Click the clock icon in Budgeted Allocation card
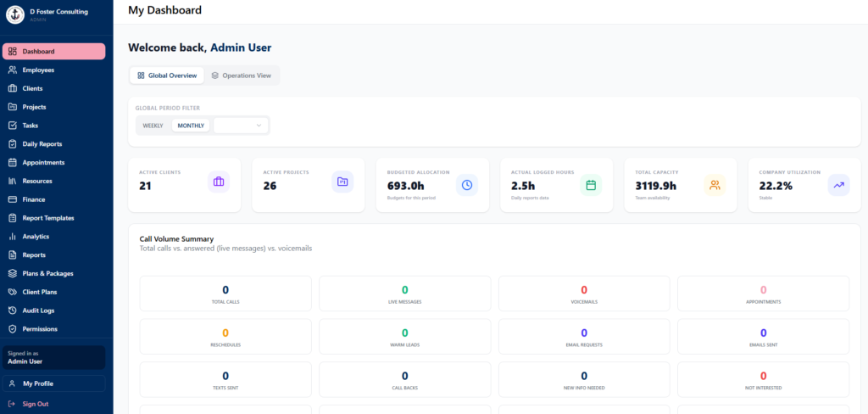868x414 pixels. 467,185
